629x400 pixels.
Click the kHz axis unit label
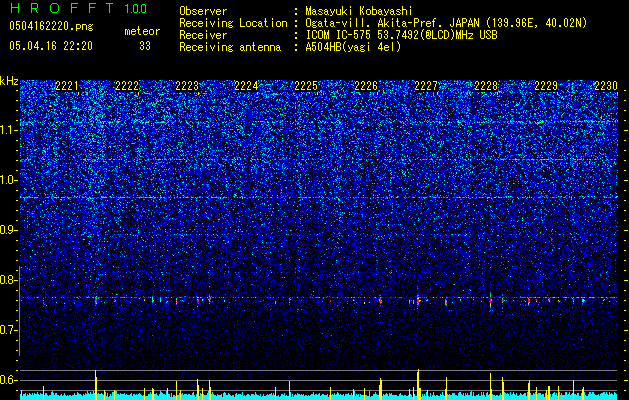(9, 81)
